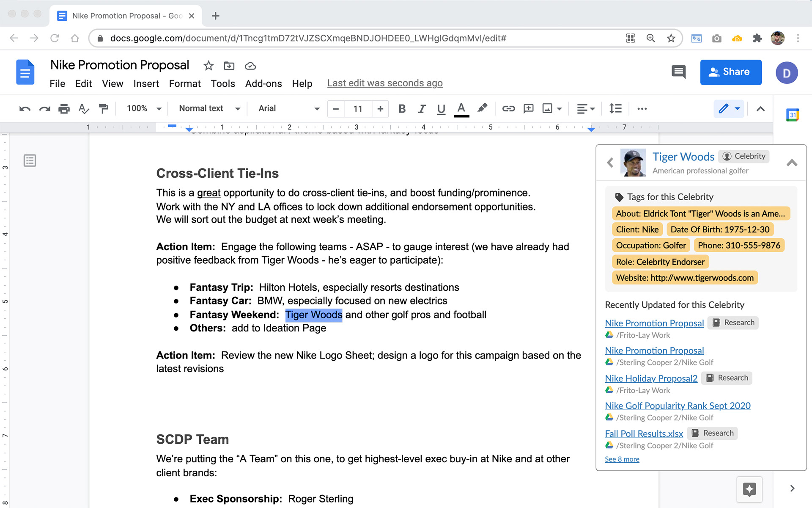Screen dimensions: 812x508
Task: Open the tigerwoods.com website tag
Action: [685, 278]
